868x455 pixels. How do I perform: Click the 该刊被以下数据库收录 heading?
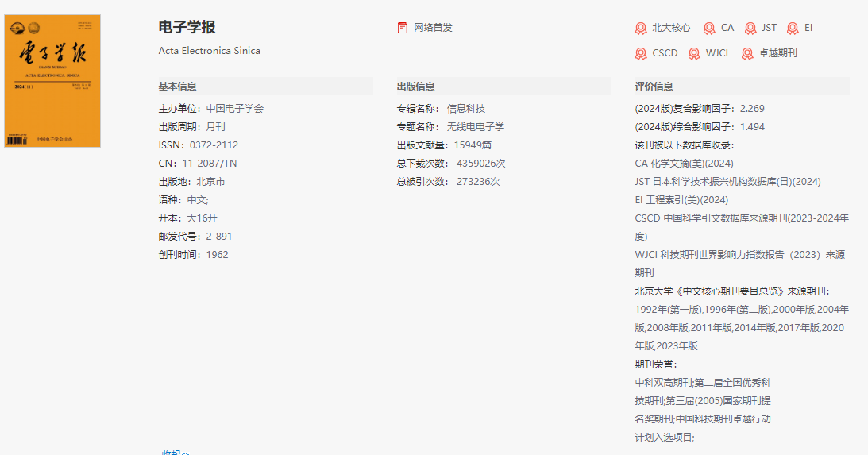click(685, 145)
